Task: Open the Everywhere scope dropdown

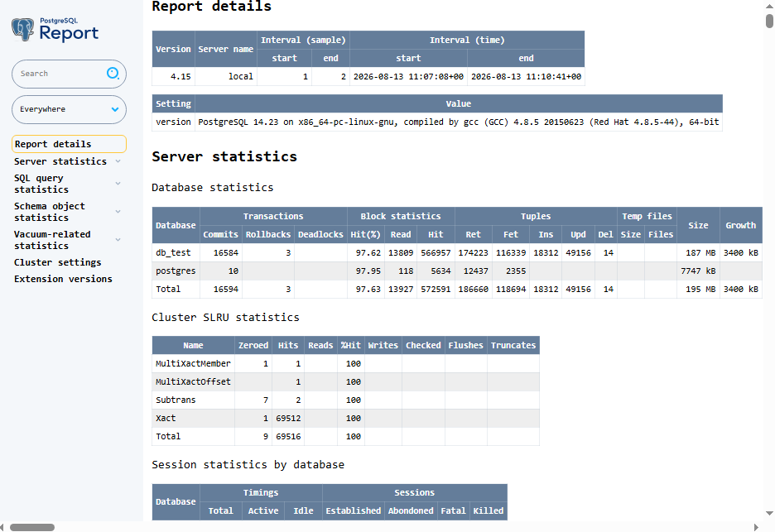Action: click(70, 109)
